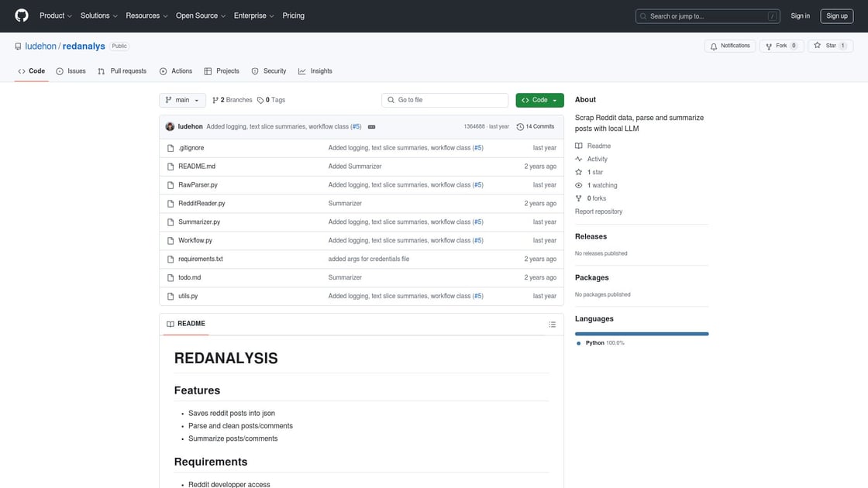Open commit 'added args for credentials file'

pos(369,259)
